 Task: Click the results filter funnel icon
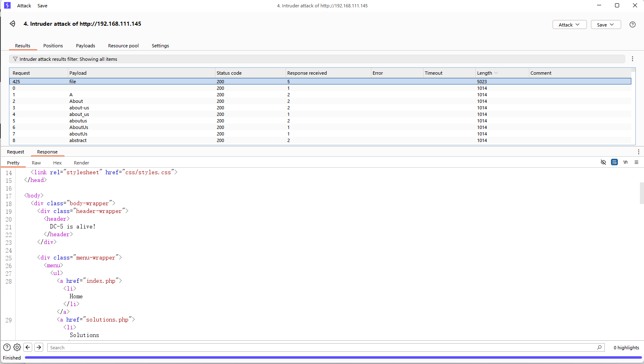pos(15,59)
